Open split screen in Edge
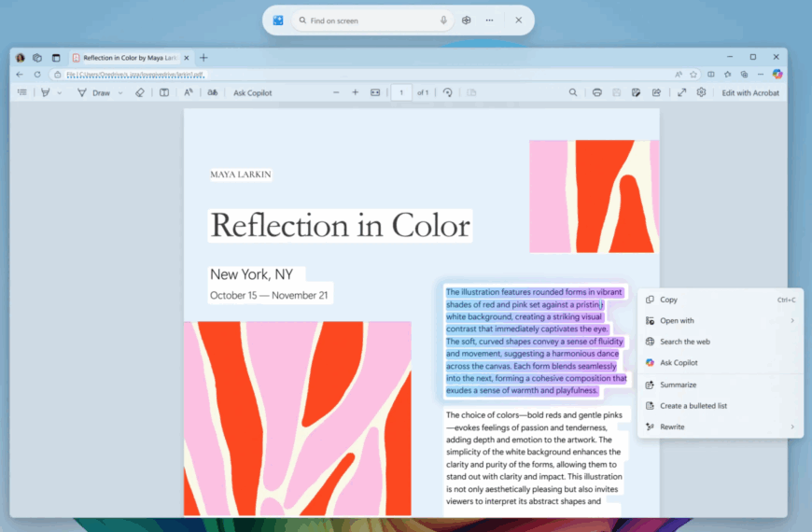The height and width of the screenshot is (532, 812). pyautogui.click(x=711, y=75)
